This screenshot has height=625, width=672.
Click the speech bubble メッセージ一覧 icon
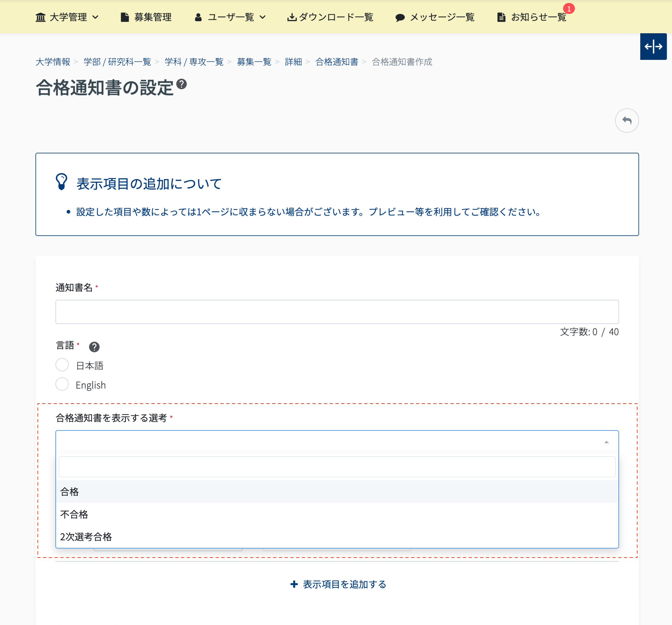click(x=400, y=18)
